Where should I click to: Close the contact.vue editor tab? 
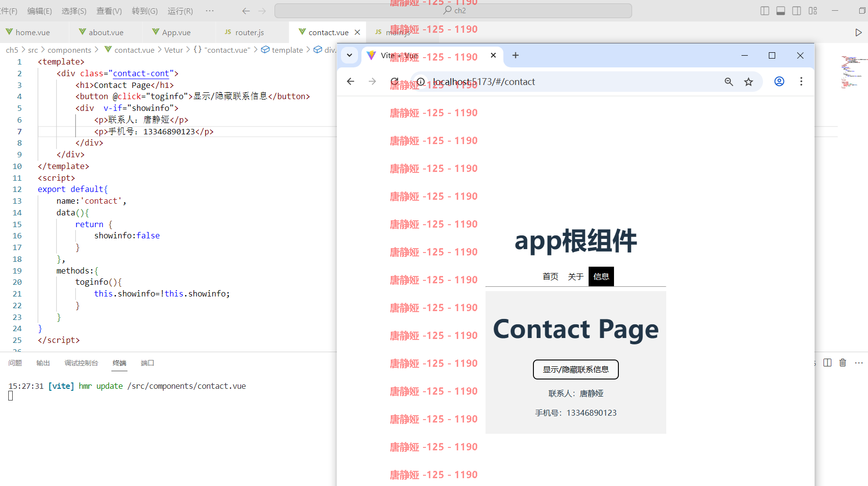[358, 32]
